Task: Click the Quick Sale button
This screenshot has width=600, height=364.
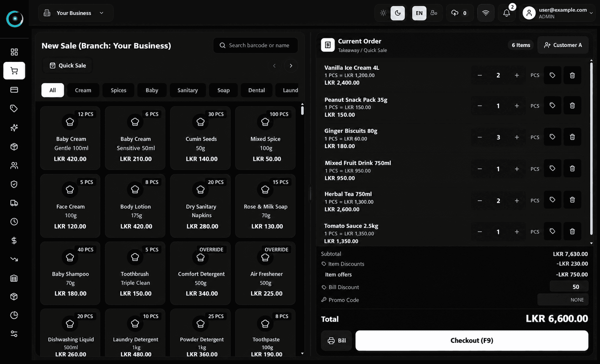Action: click(67, 66)
